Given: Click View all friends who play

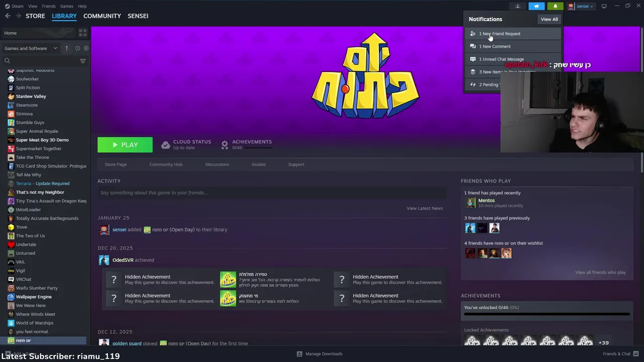Looking at the screenshot, I should pyautogui.click(x=600, y=273).
